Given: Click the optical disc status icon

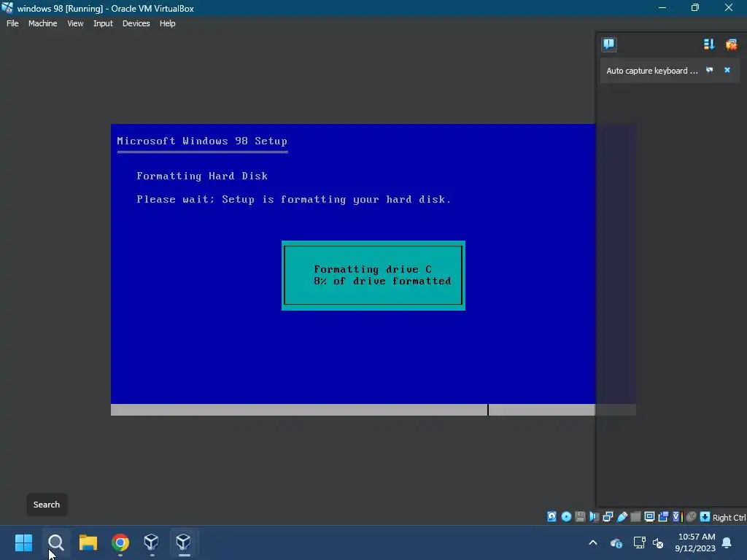Looking at the screenshot, I should pyautogui.click(x=566, y=517).
